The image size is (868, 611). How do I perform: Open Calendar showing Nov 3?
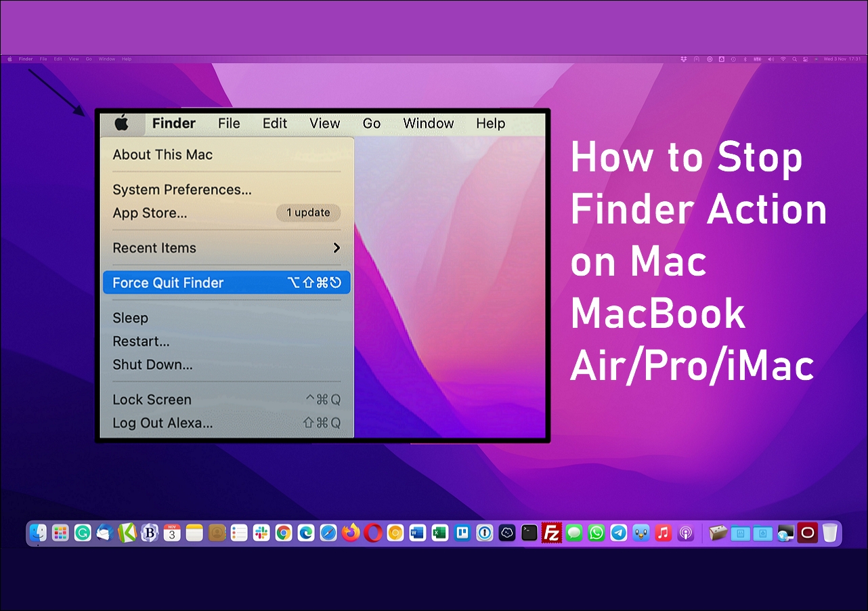172,533
